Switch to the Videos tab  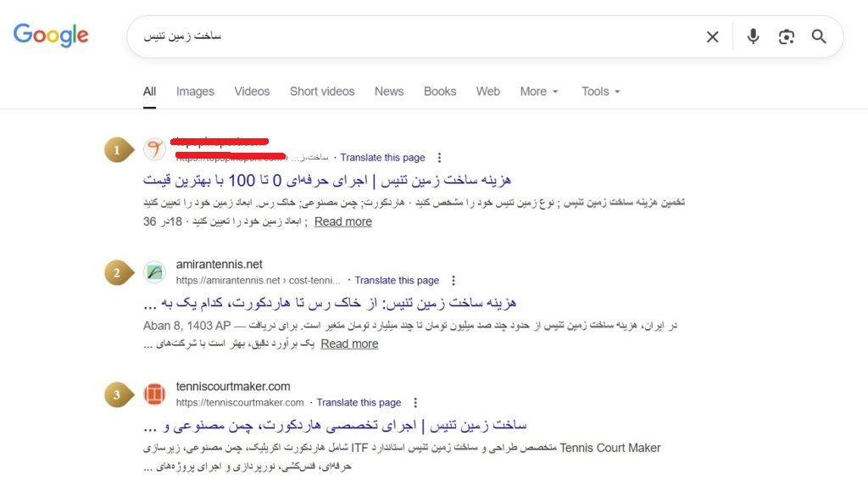pos(252,92)
